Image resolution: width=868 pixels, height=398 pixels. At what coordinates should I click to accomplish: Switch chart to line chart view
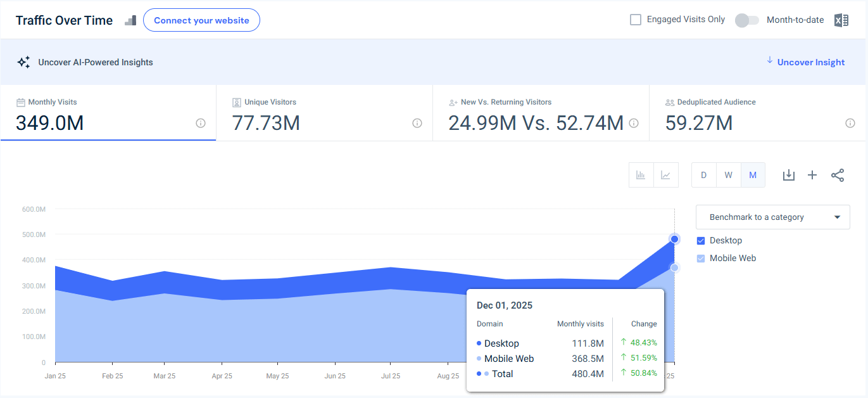(666, 175)
